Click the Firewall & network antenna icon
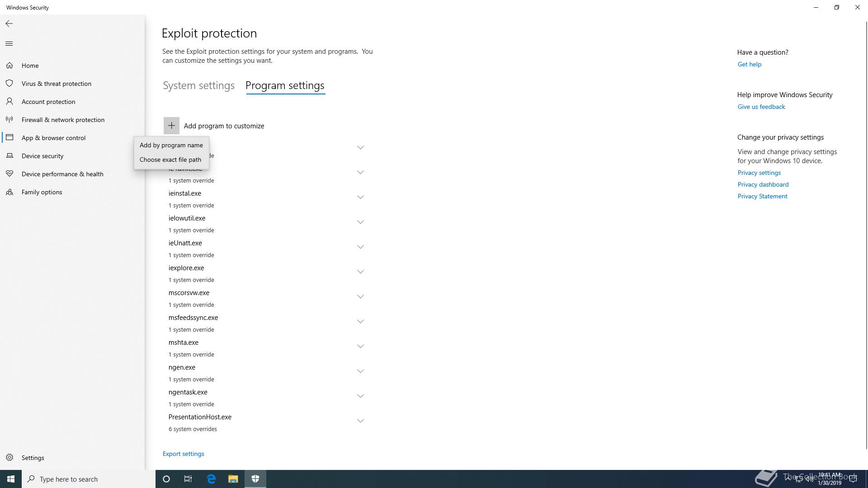The height and width of the screenshot is (488, 868). [x=9, y=120]
